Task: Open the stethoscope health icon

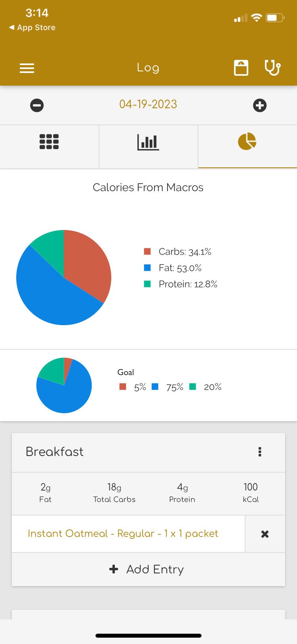Action: pyautogui.click(x=272, y=68)
